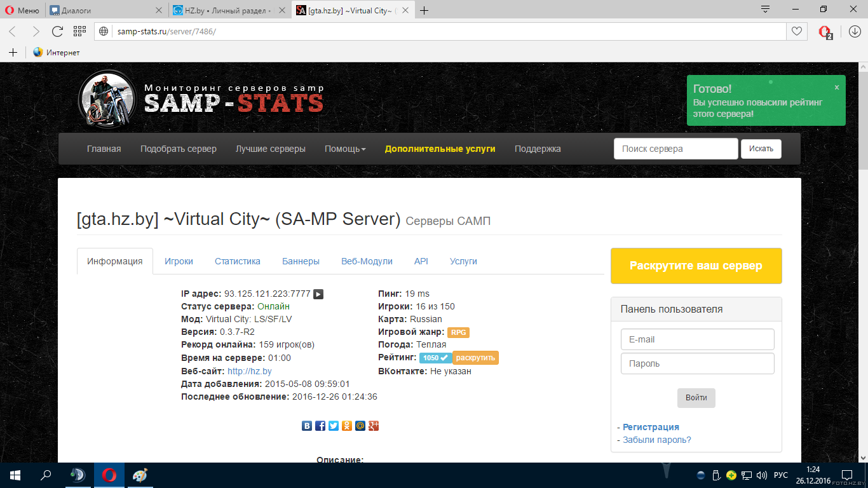Image resolution: width=868 pixels, height=488 pixels.
Task: Open the 'Забыли пароль?' link
Action: coord(657,440)
